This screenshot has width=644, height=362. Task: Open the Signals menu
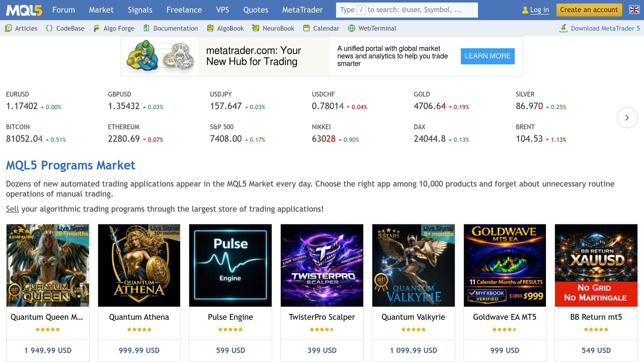(x=140, y=10)
